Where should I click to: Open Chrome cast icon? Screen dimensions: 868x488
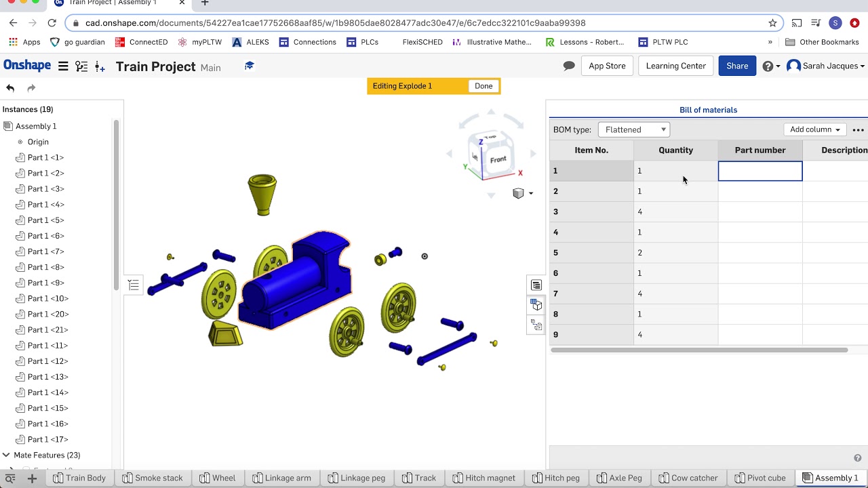(797, 23)
